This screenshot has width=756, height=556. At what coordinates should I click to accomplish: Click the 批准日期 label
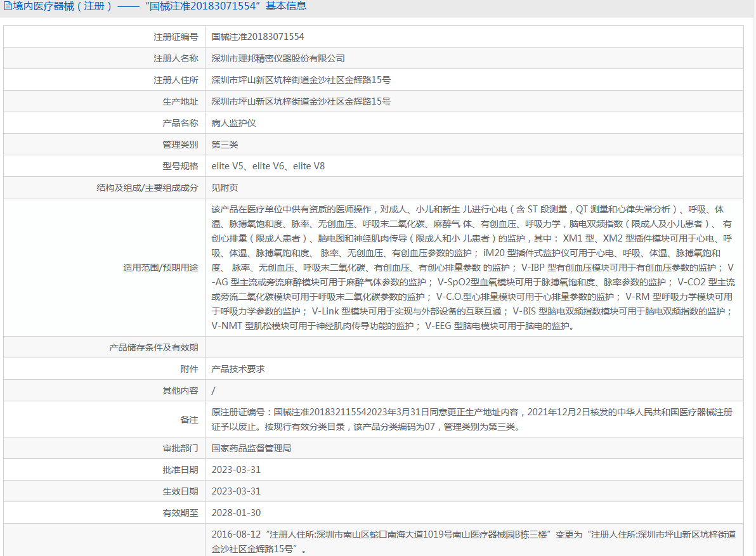click(x=180, y=470)
